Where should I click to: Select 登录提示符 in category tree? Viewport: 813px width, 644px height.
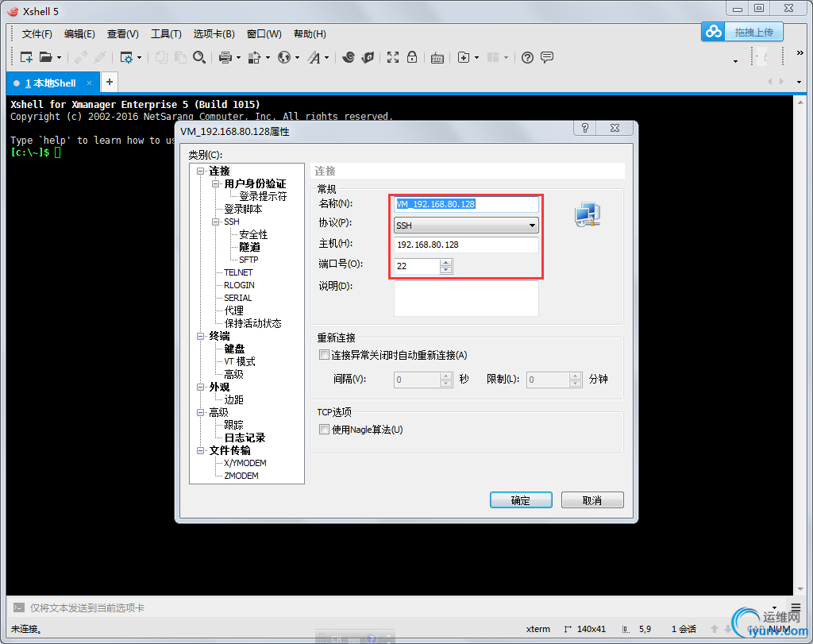tap(262, 196)
